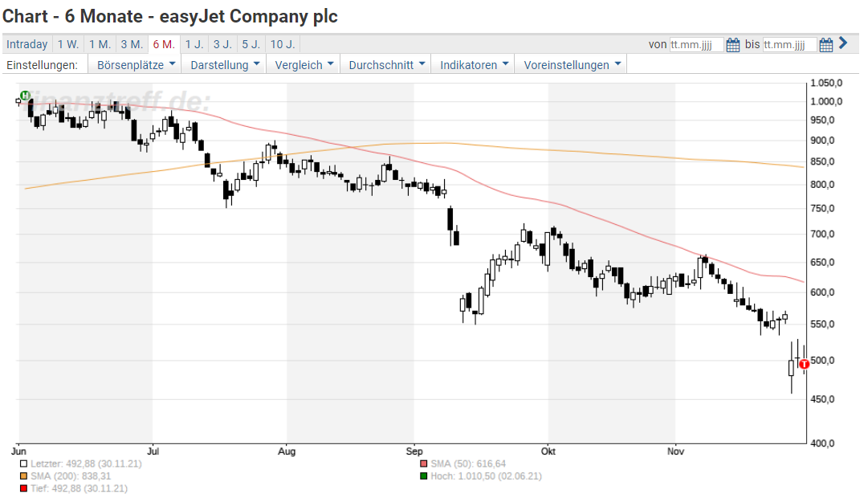Click the '600,0' price axis label
868x498 pixels.
822,292
